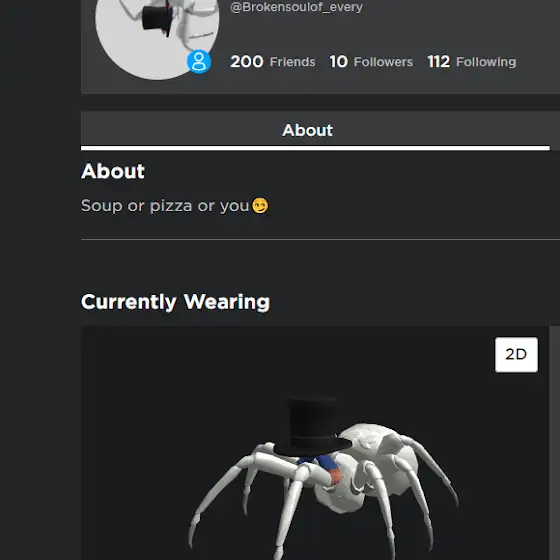Click the divider line below the bio
The width and height of the screenshot is (560, 560).
click(320, 240)
